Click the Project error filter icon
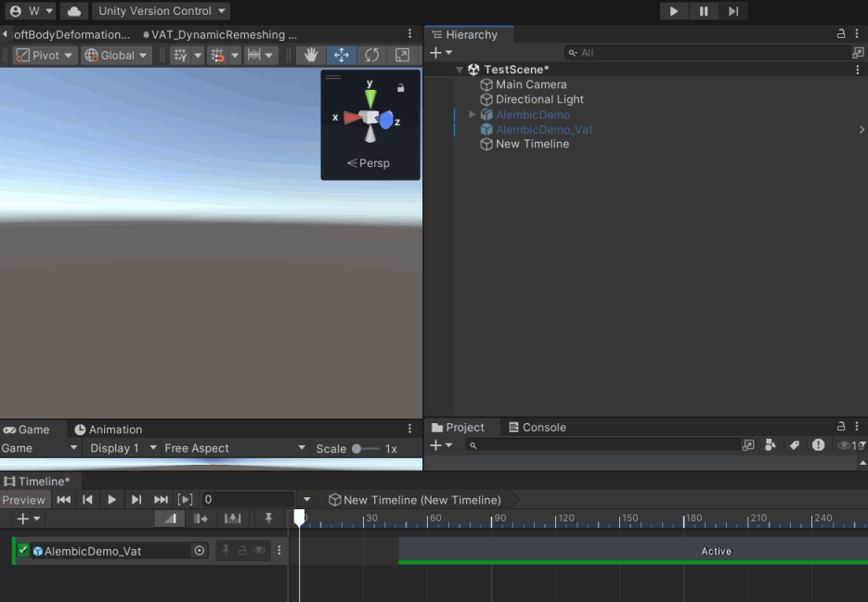Screen dimensions: 868x602 (818, 445)
